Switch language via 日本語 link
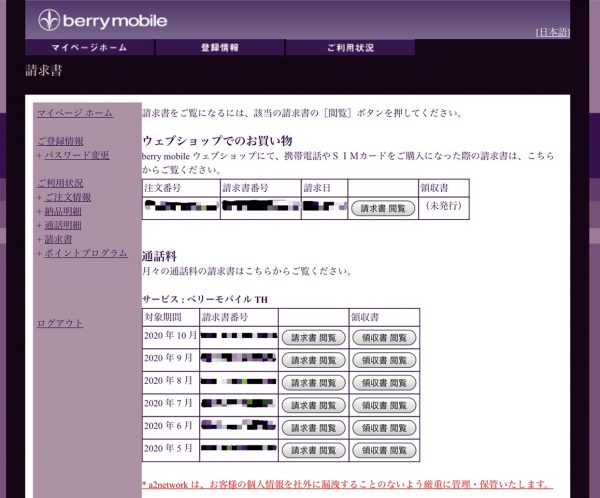Viewport: 600px width, 498px height. pos(553,32)
